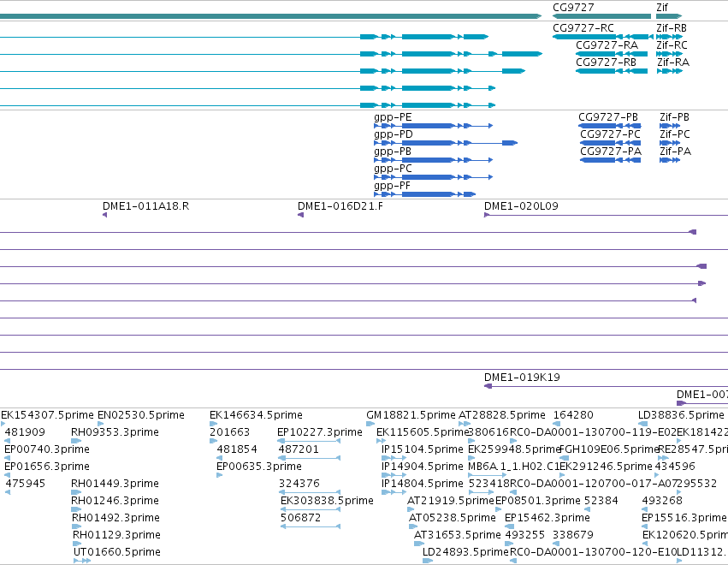
Task: Open the 201663 feature label
Action: (229, 432)
